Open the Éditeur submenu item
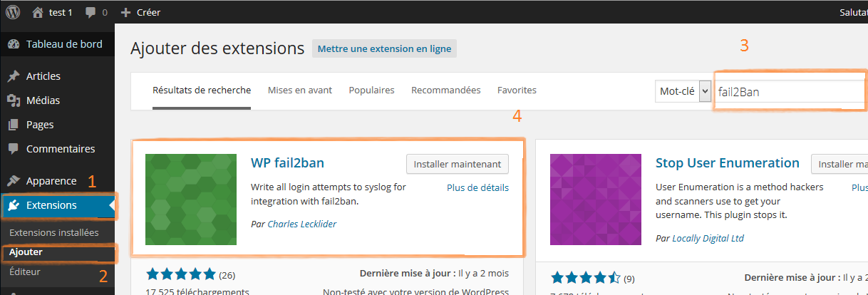The image size is (868, 295). (x=25, y=271)
